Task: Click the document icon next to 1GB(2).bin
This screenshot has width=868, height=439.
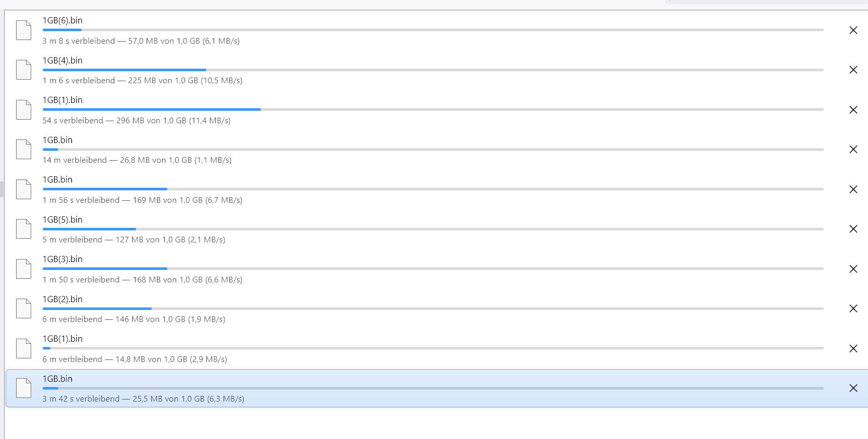Action: pos(23,308)
